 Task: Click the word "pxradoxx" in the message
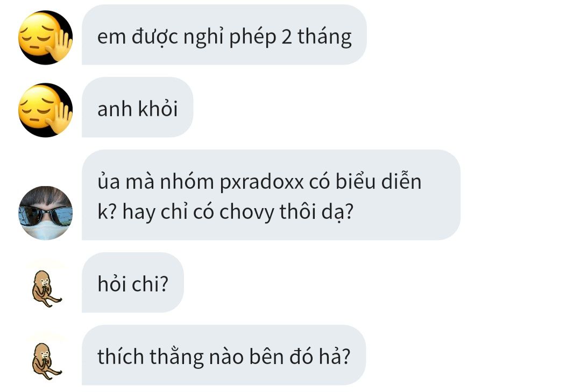pyautogui.click(x=261, y=182)
